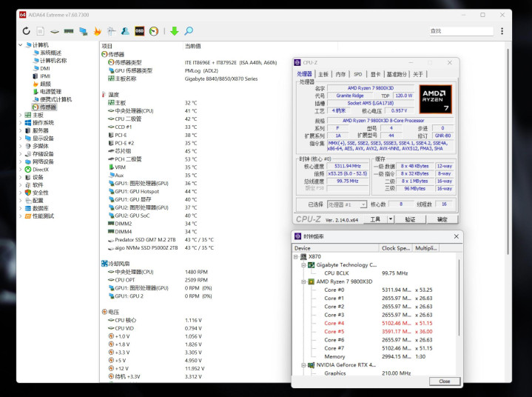Switch to the SPD tab in CPU-Z
Viewport: 532px width, 397px height.
point(357,74)
